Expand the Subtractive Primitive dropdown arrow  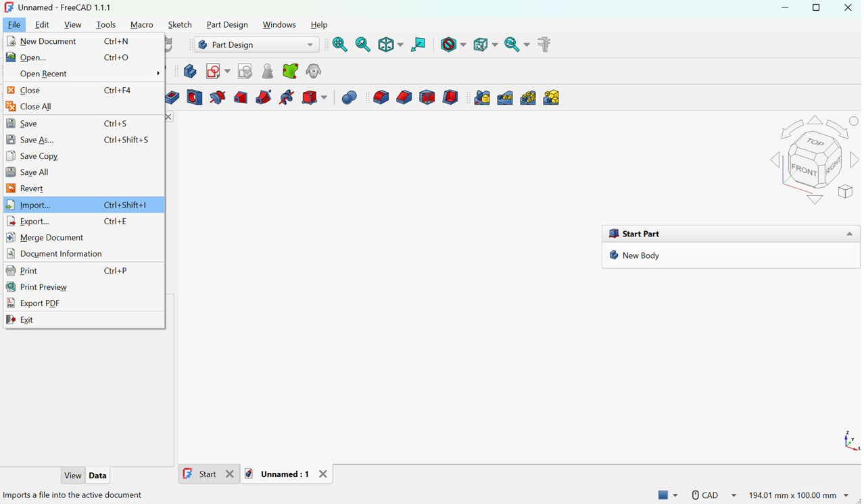click(324, 98)
